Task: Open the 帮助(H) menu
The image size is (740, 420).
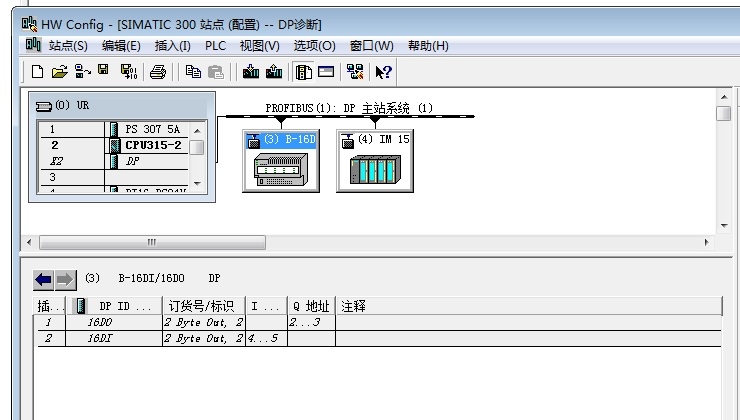Action: coord(428,46)
